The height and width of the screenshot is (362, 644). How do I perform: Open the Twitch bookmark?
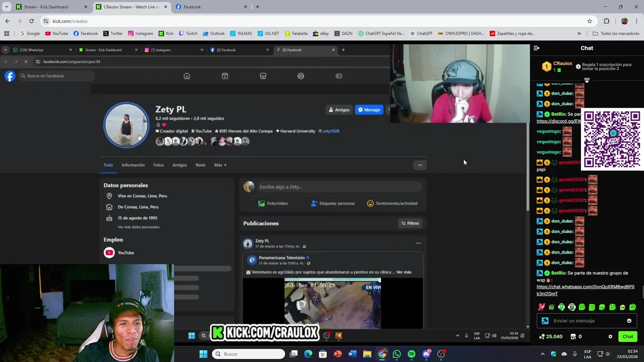(188, 34)
